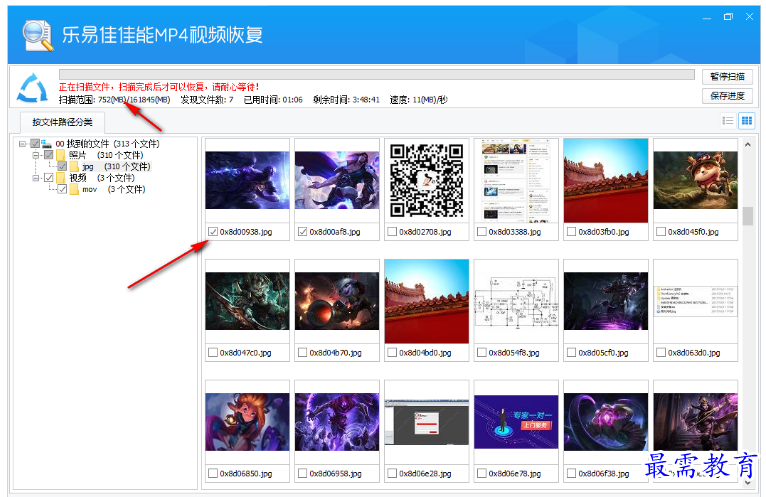Open QR code thumbnail 0x8d02708.jpg

426,180
